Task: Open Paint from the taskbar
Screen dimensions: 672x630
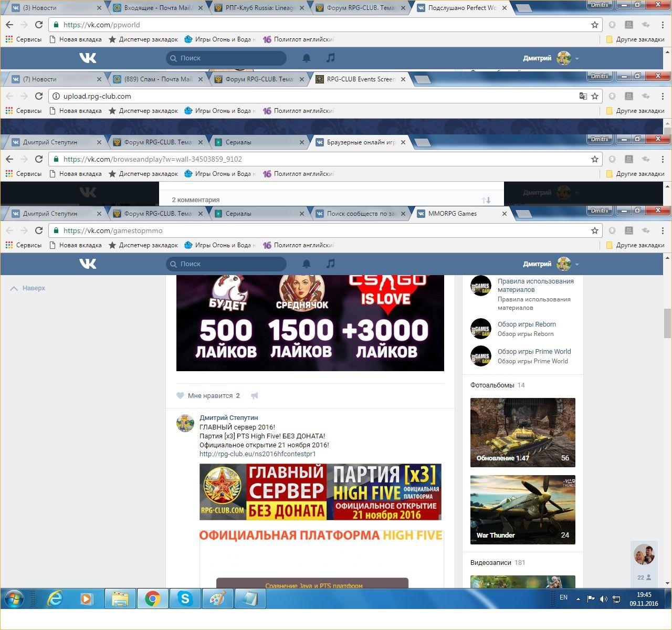Action: pyautogui.click(x=217, y=598)
